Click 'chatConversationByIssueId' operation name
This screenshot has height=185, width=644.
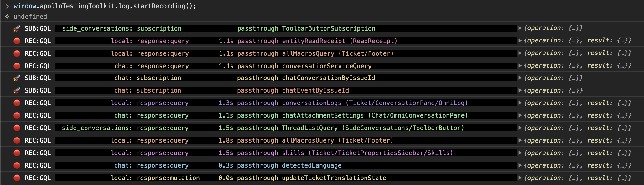tap(328, 78)
